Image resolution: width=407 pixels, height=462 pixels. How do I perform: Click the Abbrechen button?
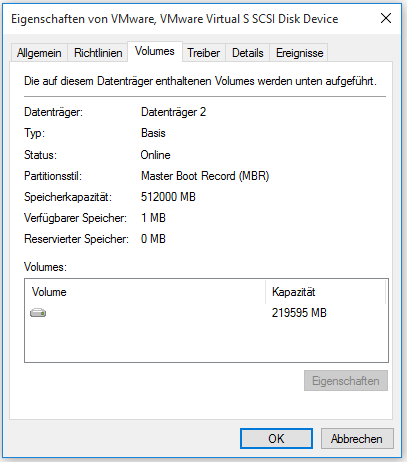click(357, 438)
